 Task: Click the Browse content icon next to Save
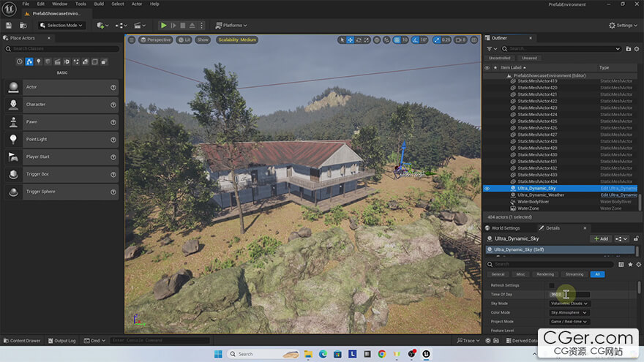click(23, 26)
